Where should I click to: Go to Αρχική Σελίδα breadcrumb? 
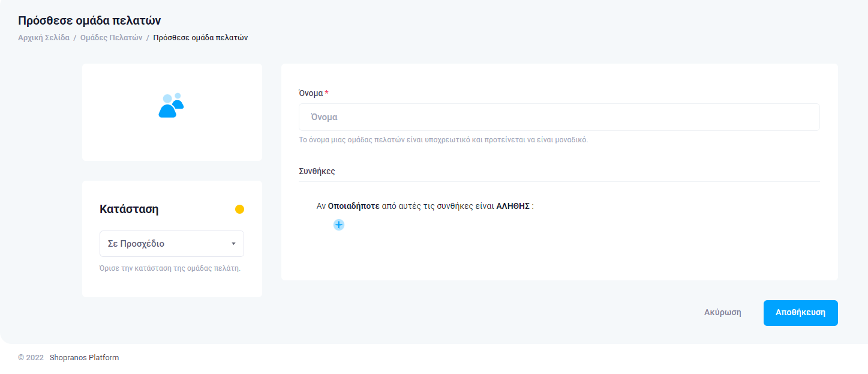pos(44,38)
